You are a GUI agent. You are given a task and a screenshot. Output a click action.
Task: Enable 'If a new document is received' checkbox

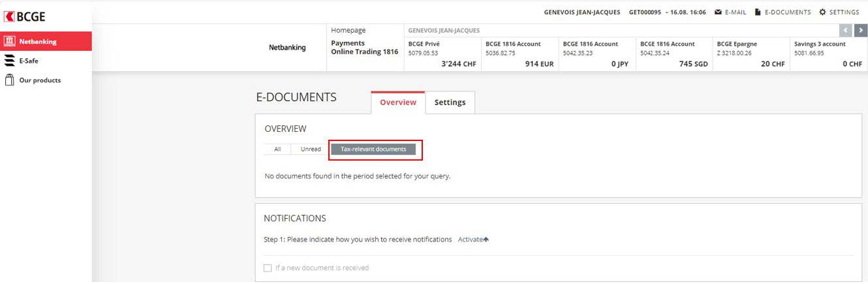pos(268,268)
